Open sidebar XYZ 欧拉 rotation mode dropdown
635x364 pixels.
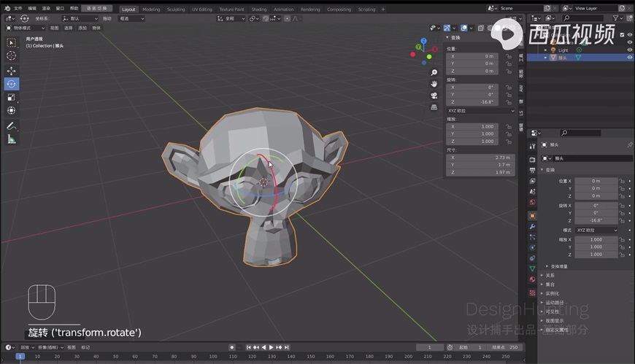[481, 111]
